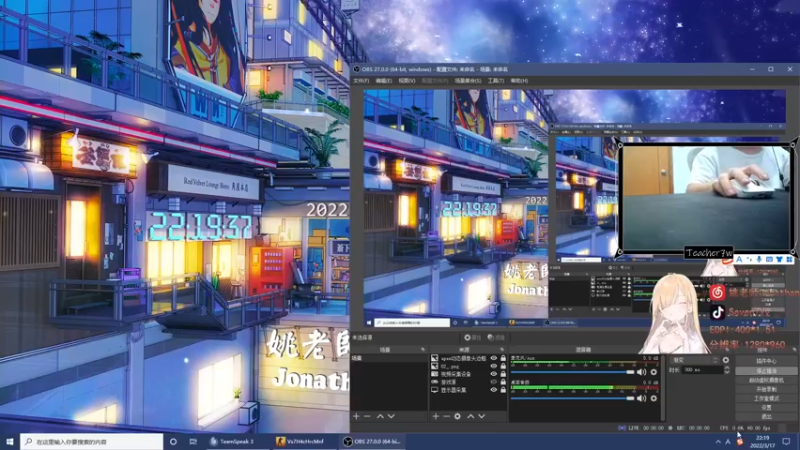800x450 pixels.
Task: Mute the 麦克风/Aux speaker icon
Action: [x=641, y=372]
